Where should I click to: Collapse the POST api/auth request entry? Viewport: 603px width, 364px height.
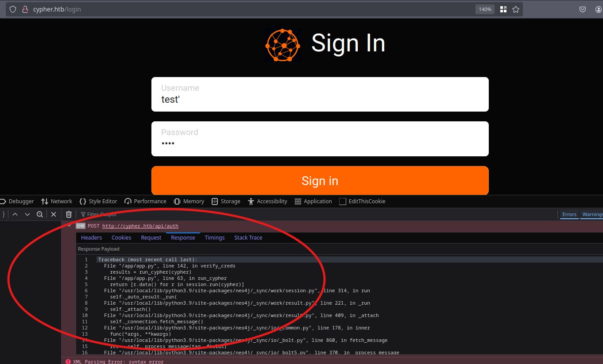coord(70,226)
